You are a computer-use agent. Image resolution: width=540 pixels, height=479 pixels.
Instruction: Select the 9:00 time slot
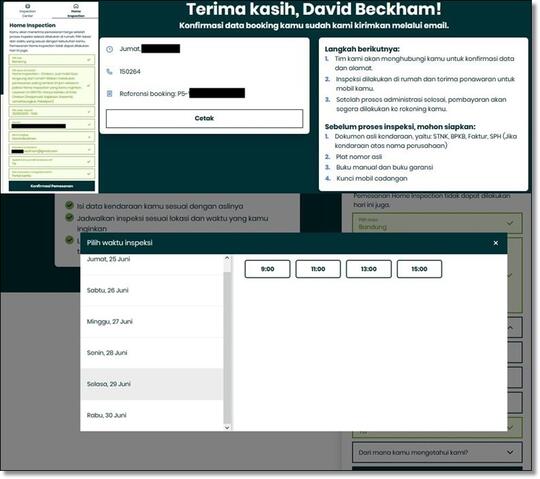[268, 269]
